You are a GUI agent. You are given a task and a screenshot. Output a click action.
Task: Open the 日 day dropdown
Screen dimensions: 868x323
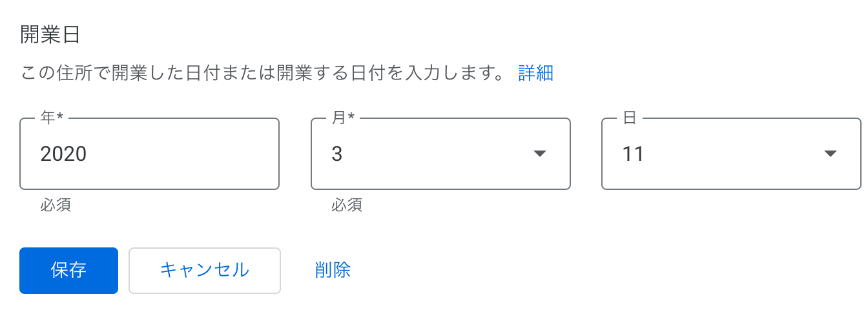pos(731,154)
